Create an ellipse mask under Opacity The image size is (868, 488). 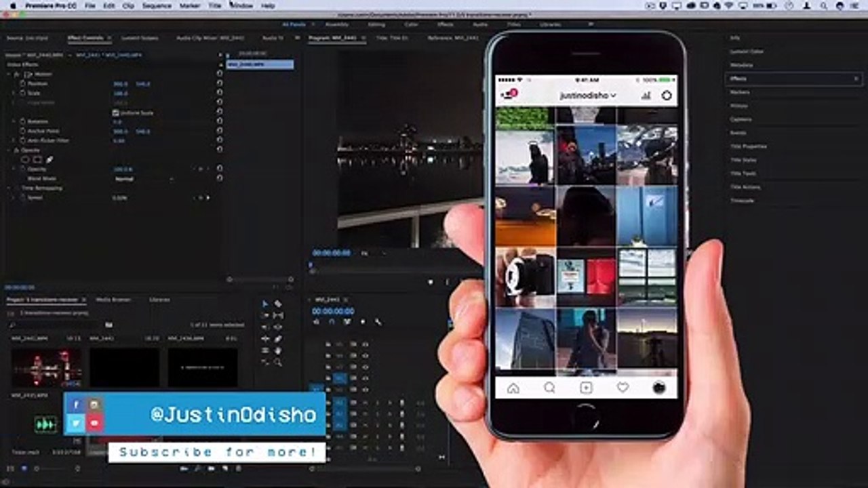point(25,160)
